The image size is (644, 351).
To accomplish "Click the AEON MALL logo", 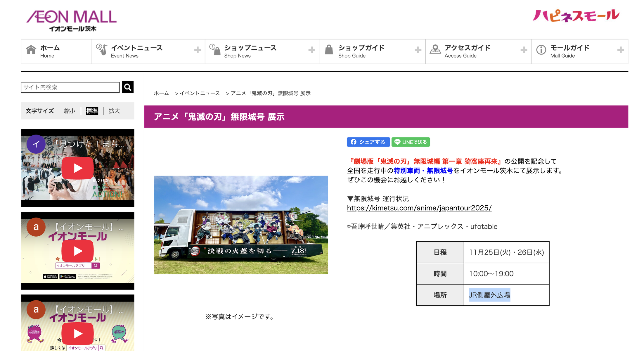I will pyautogui.click(x=72, y=20).
